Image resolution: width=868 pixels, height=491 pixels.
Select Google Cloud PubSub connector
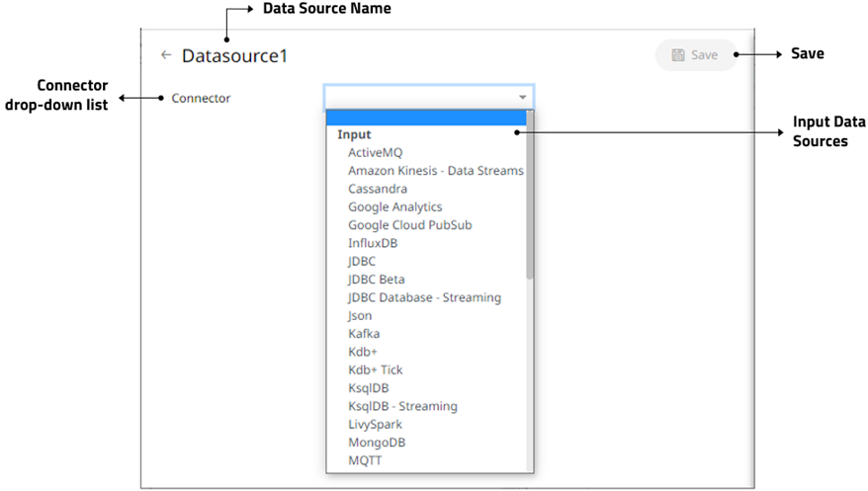[409, 225]
